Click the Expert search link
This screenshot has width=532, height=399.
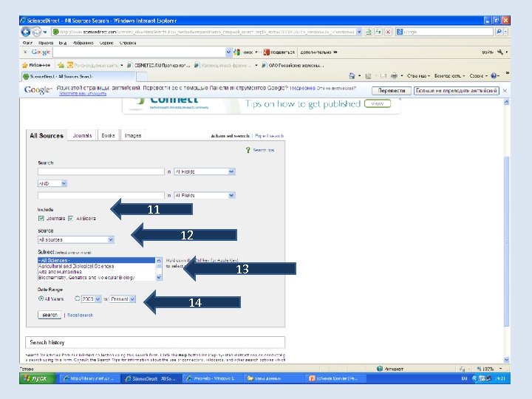pyautogui.click(x=270, y=136)
